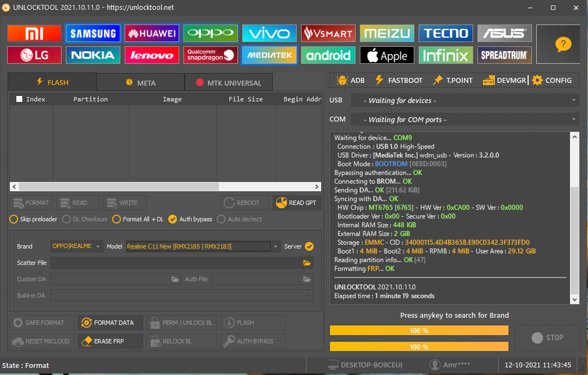
Task: Switch to the FLASH tab
Action: [x=52, y=82]
